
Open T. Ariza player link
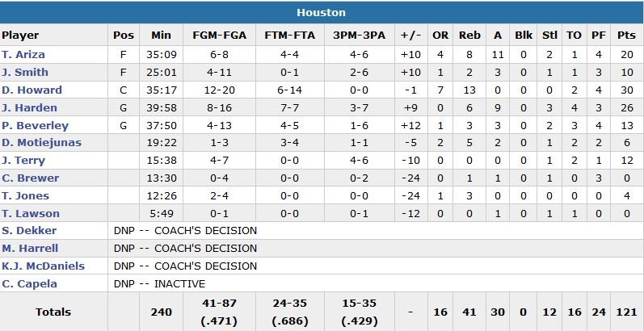23,55
